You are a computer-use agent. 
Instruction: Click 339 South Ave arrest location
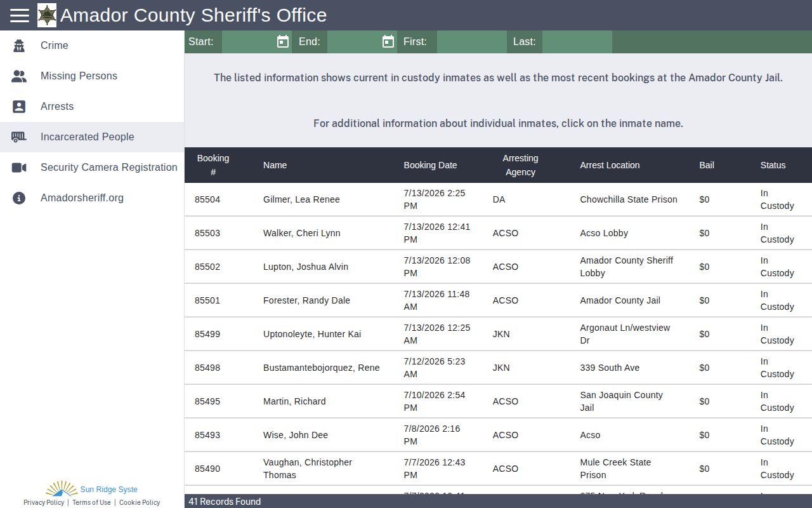pyautogui.click(x=610, y=368)
